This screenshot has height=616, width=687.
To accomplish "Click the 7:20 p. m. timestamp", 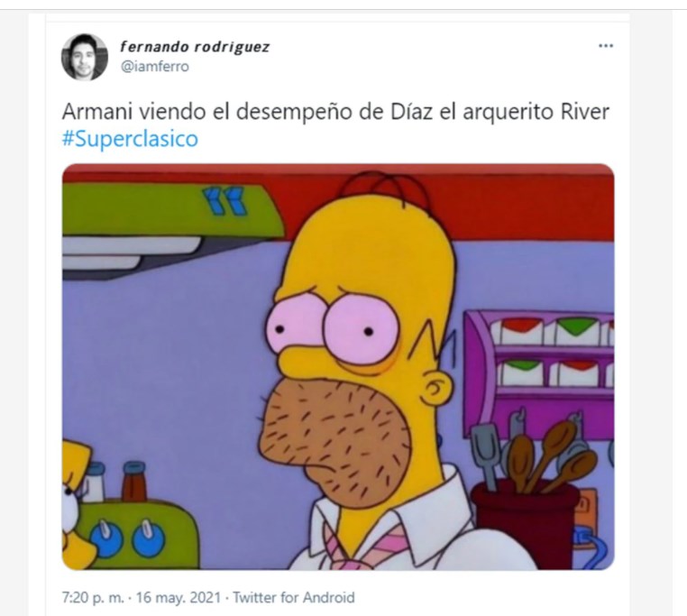I will pos(93,598).
